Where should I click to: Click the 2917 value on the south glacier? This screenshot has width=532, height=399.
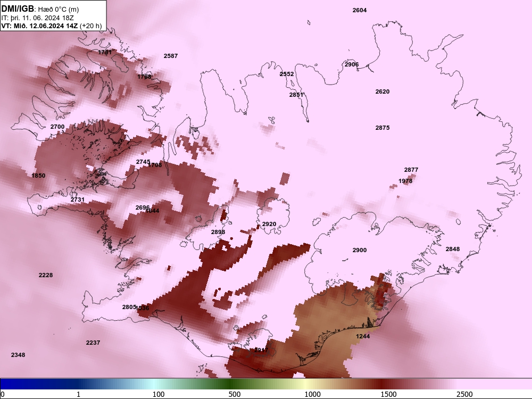261,350
